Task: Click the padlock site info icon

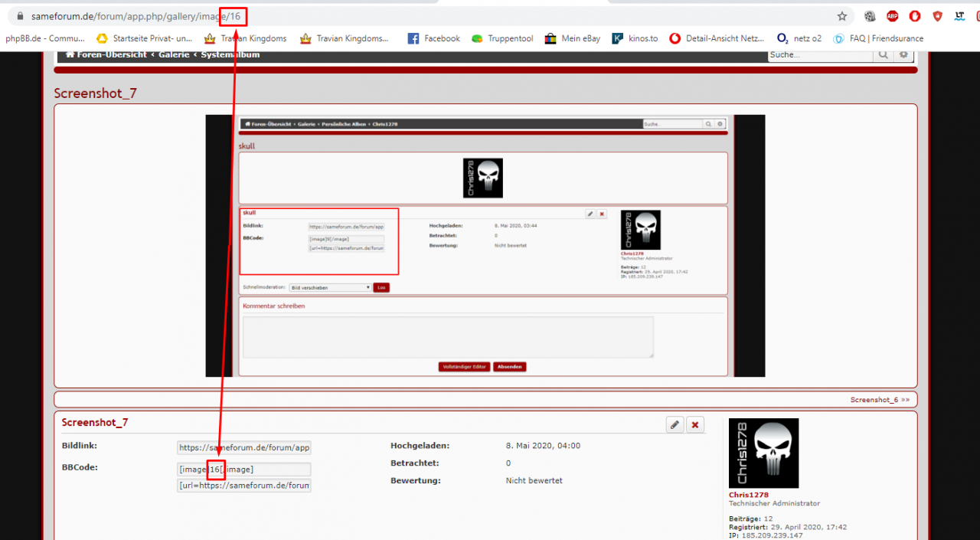Action: pos(20,16)
